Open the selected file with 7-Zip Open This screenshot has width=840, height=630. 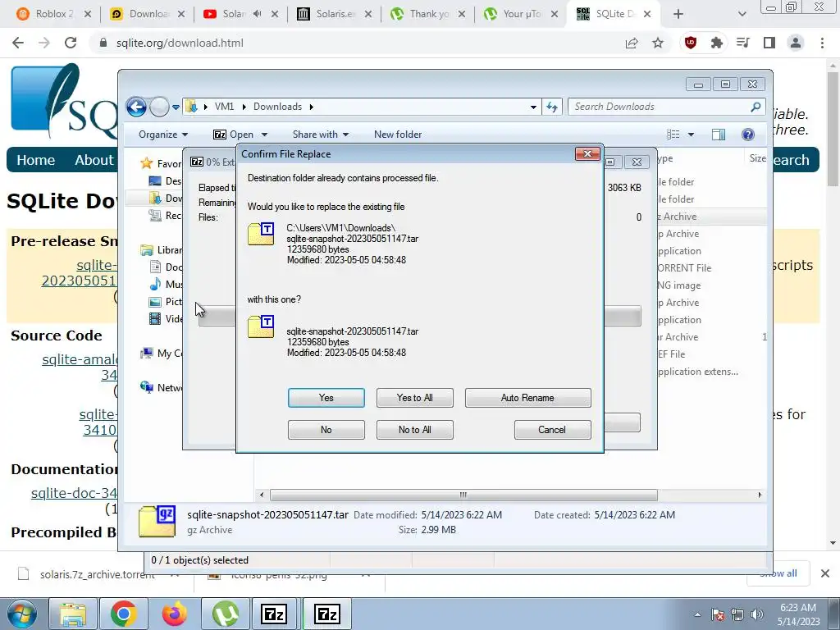pyautogui.click(x=234, y=135)
